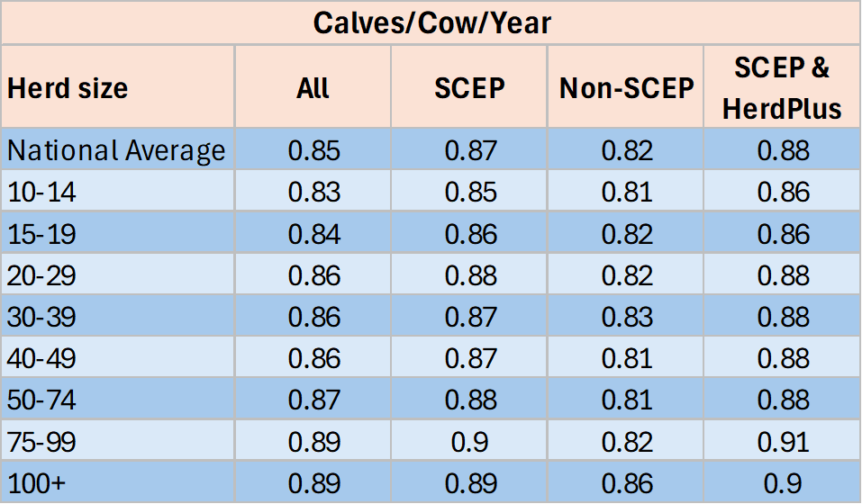
Task: Click the All column header
Action: click(313, 88)
